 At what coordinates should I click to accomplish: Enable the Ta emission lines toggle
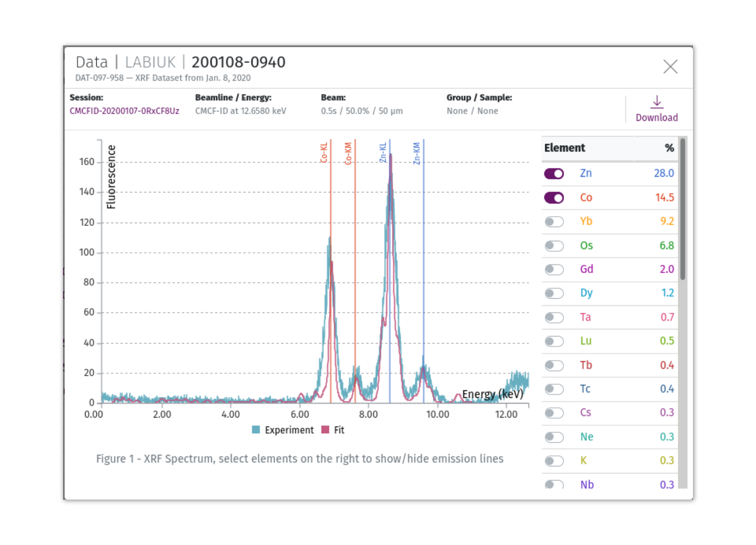click(554, 317)
